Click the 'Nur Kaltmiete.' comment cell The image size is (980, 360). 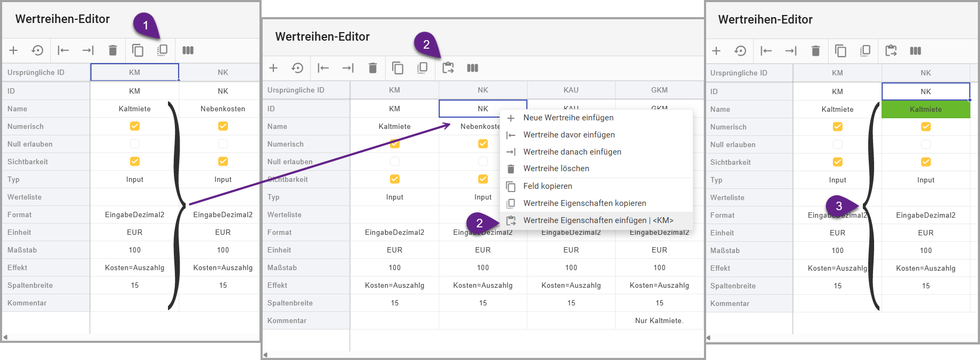pyautogui.click(x=660, y=320)
